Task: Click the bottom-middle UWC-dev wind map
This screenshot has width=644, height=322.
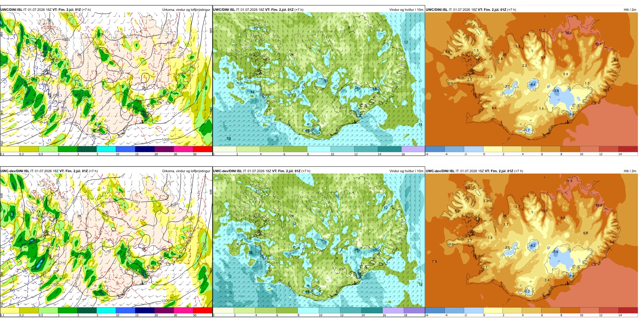Action: [x=319, y=241]
